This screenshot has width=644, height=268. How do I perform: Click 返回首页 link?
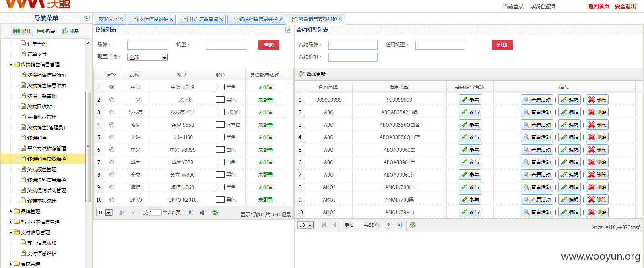click(x=599, y=6)
